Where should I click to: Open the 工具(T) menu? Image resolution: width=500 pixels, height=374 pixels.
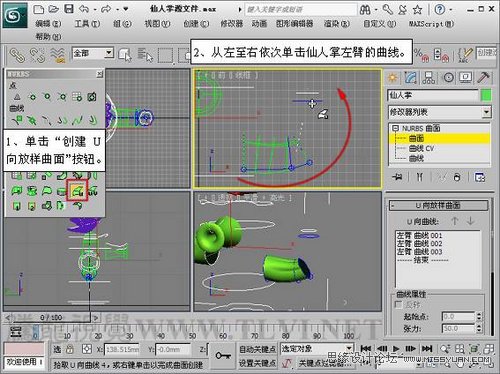pos(87,24)
